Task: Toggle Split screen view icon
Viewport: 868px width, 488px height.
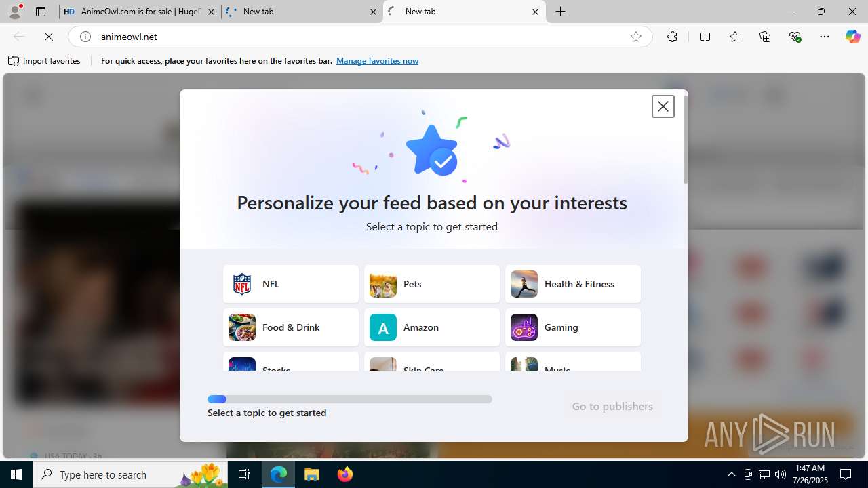Action: point(705,37)
